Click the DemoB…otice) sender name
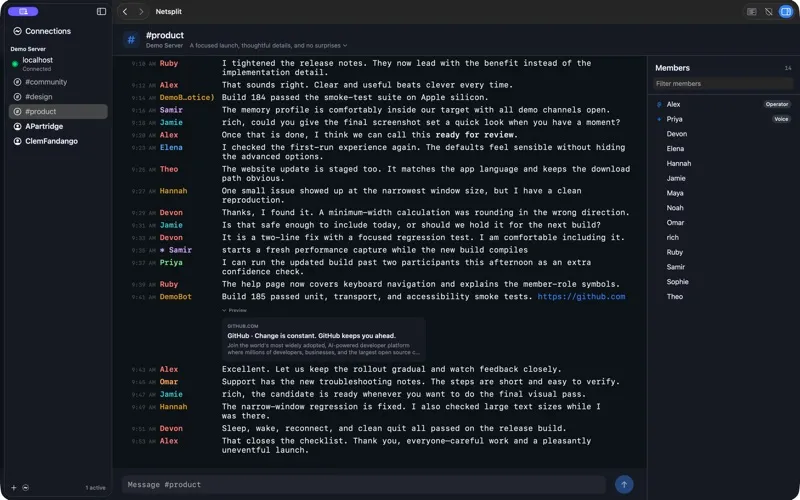The height and width of the screenshot is (500, 800). point(187,97)
